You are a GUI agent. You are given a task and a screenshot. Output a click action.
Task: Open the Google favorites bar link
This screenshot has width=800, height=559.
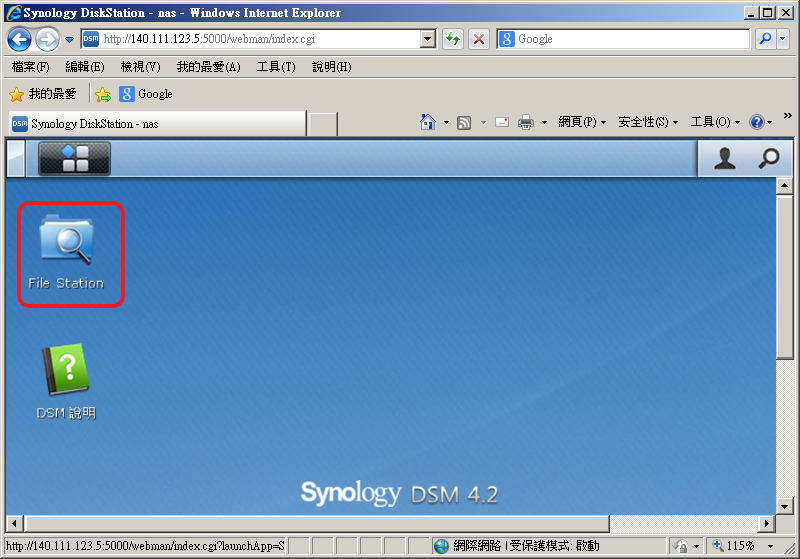pos(146,94)
